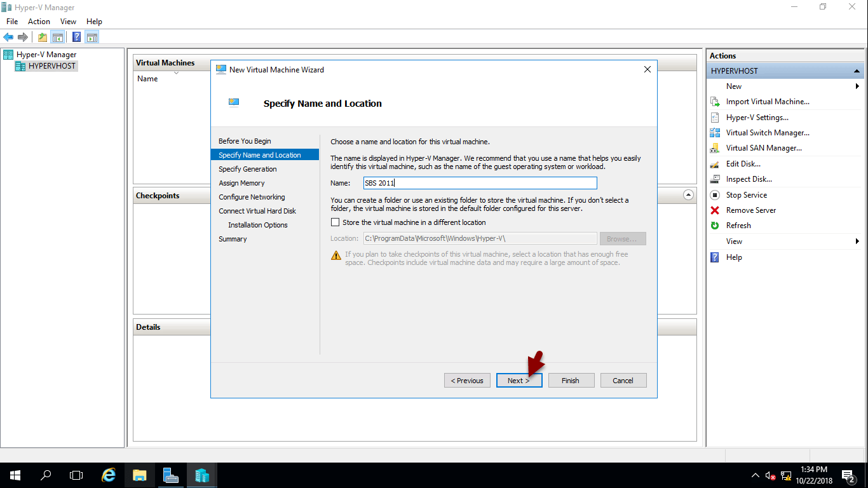Go to Before You Begin wizard step
This screenshot has height=488, width=868.
click(x=245, y=141)
